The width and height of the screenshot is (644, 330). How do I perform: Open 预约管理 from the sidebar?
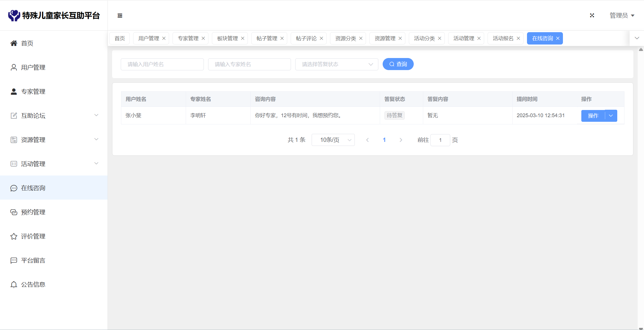coord(33,212)
